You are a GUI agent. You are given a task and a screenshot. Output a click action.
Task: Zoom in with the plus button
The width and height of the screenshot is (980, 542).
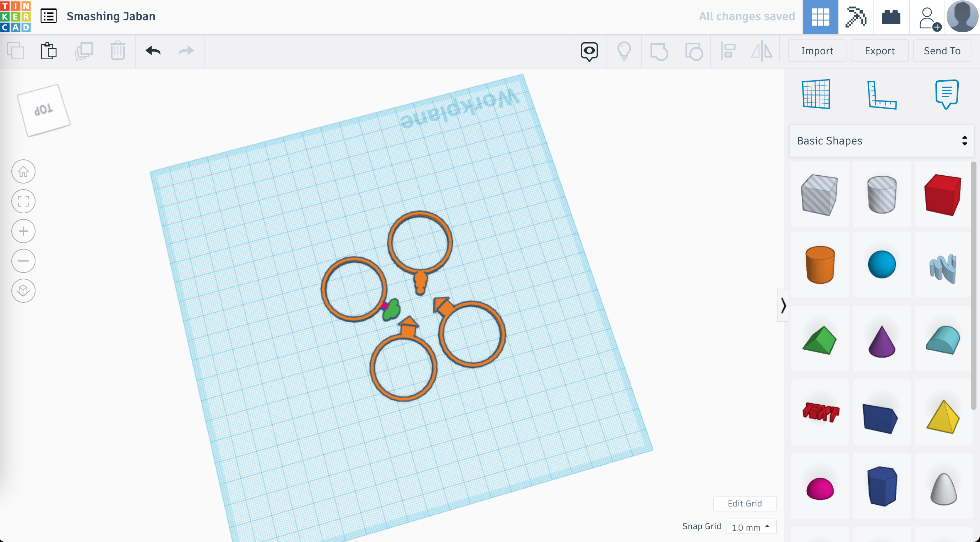click(23, 231)
